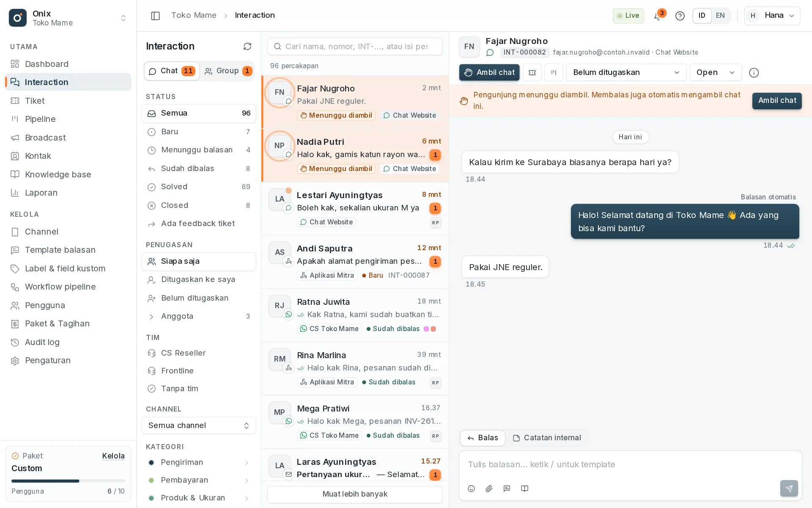Select the Siapa saja assignee filter

(x=199, y=262)
